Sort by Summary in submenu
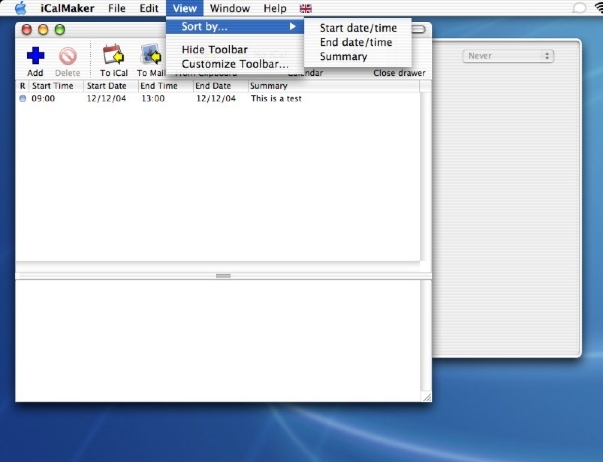Image resolution: width=603 pixels, height=462 pixels. (358, 57)
